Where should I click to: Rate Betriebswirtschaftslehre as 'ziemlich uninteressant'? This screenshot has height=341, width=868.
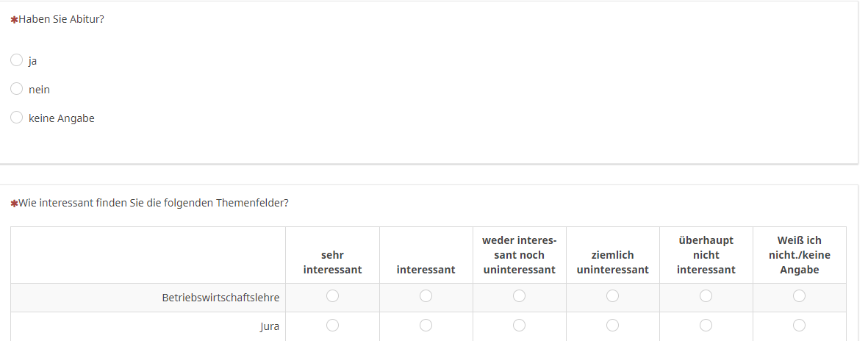coord(612,296)
